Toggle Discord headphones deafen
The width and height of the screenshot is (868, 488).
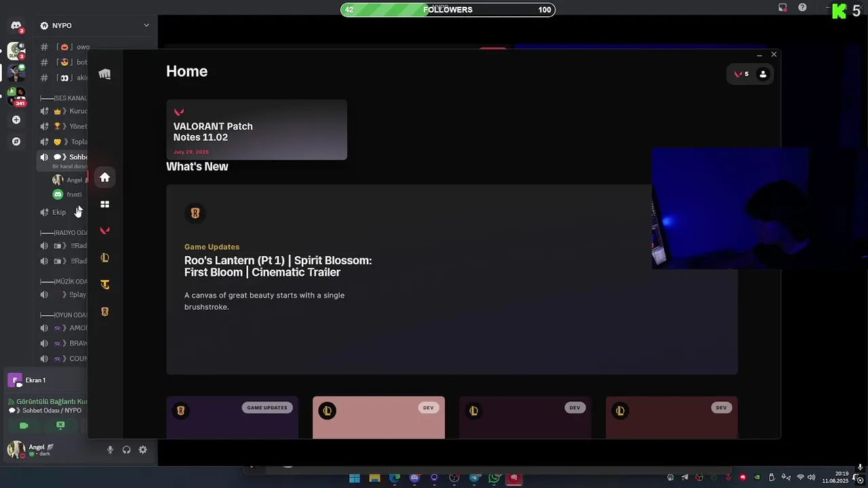[126, 450]
